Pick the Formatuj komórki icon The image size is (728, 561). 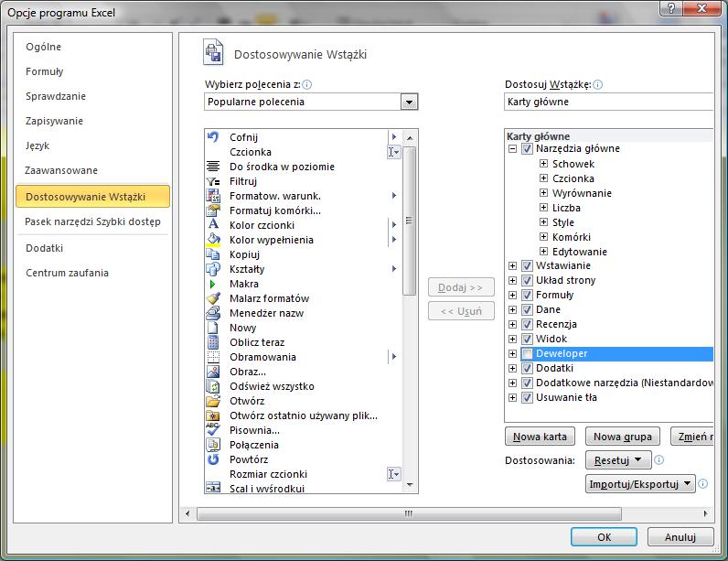click(x=213, y=210)
